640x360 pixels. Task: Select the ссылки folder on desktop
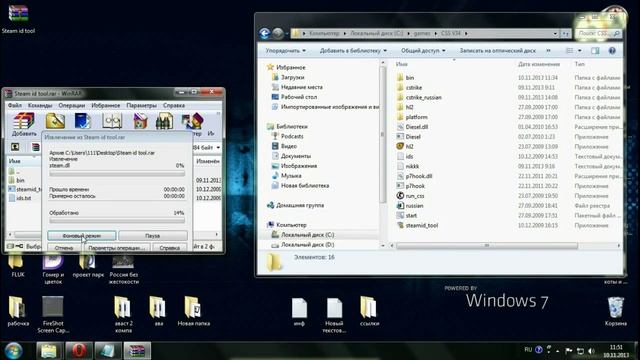click(369, 312)
